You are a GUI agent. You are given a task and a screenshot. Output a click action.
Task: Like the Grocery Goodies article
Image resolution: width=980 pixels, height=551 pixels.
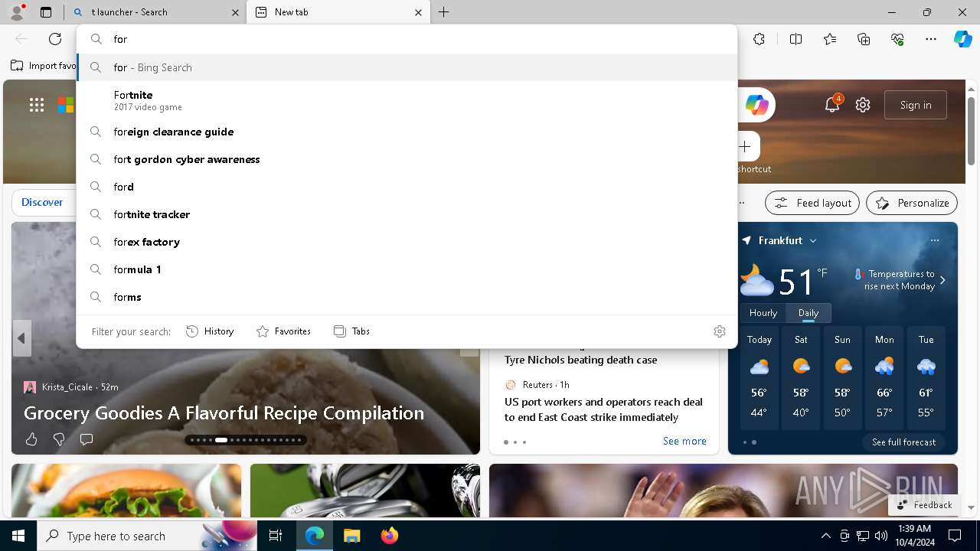(x=31, y=439)
